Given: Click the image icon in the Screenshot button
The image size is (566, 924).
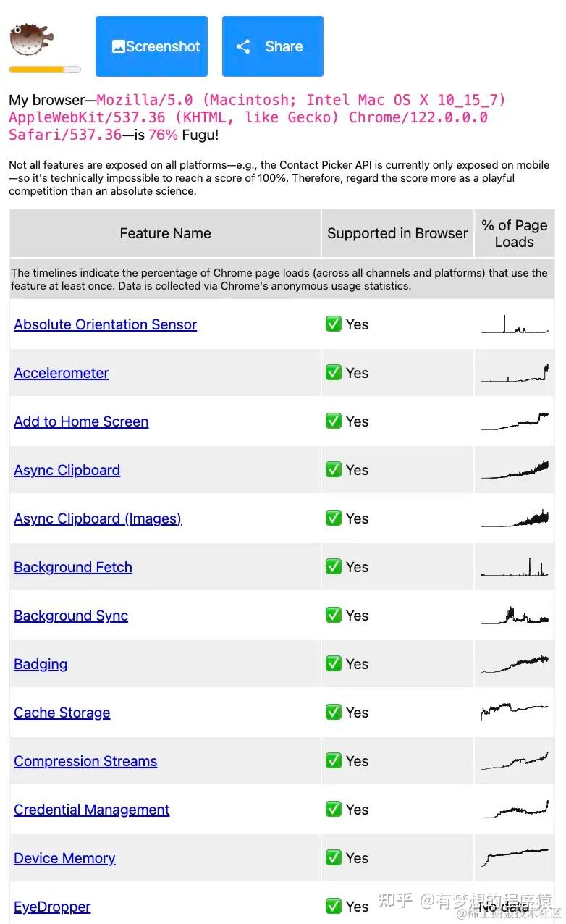Looking at the screenshot, I should [119, 46].
